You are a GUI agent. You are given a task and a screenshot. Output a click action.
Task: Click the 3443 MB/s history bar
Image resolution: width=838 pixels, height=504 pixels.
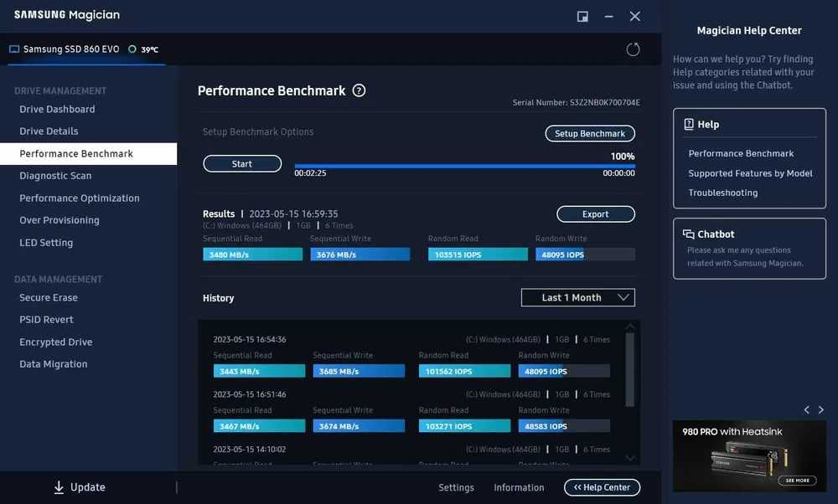[x=259, y=371]
